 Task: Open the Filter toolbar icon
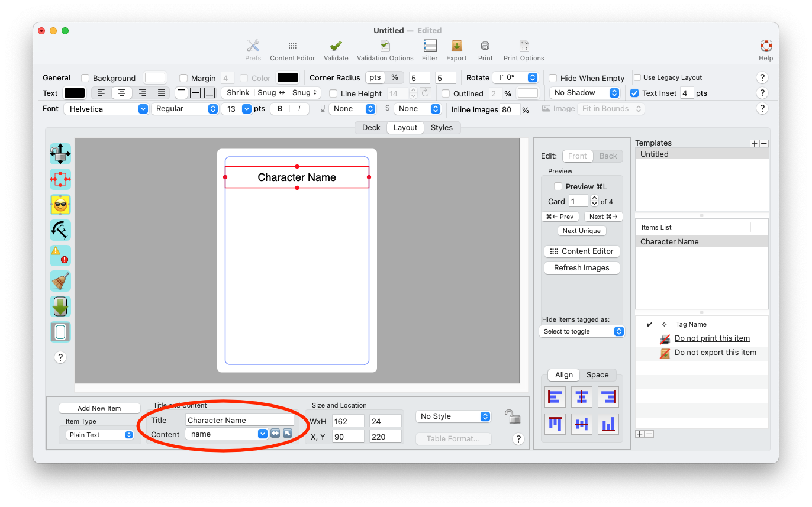(x=430, y=46)
